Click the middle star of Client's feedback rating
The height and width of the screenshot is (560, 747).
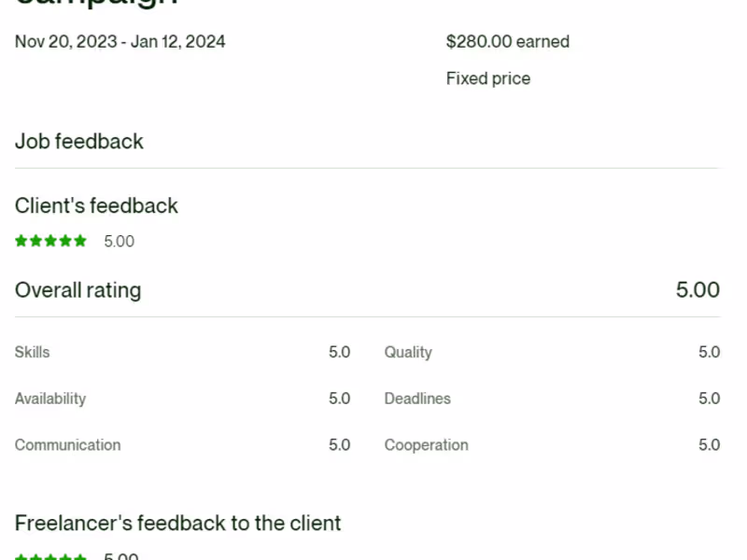tap(51, 241)
